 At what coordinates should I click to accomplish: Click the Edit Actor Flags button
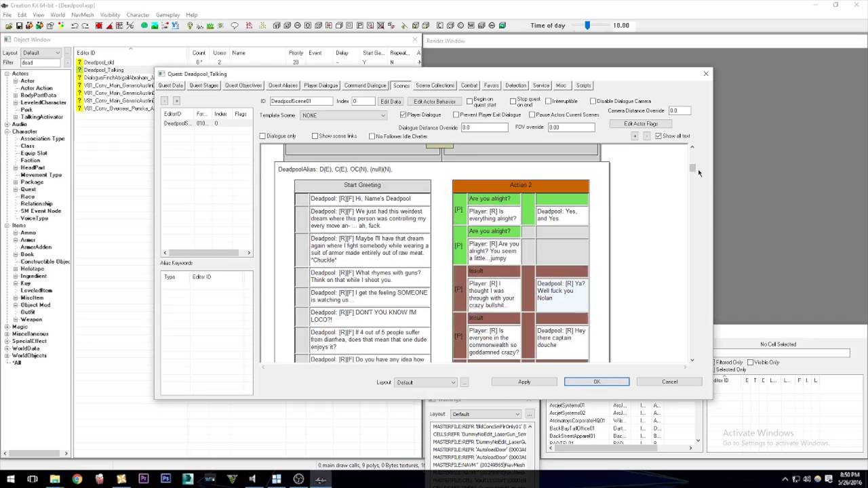click(641, 124)
